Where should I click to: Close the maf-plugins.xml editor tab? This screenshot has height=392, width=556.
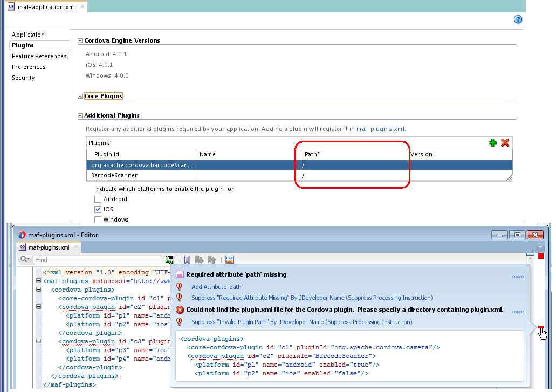[x=76, y=246]
